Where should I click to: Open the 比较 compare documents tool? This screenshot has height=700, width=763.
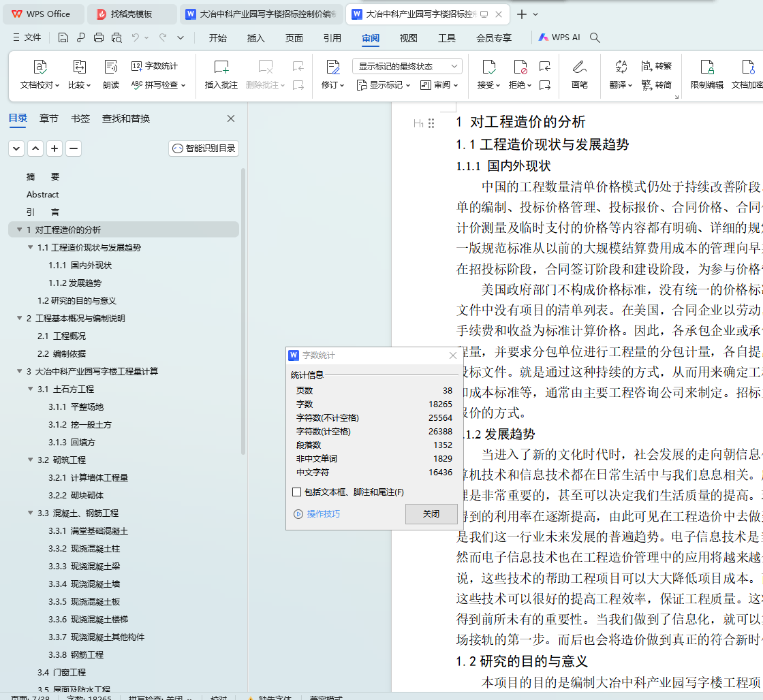tap(79, 75)
